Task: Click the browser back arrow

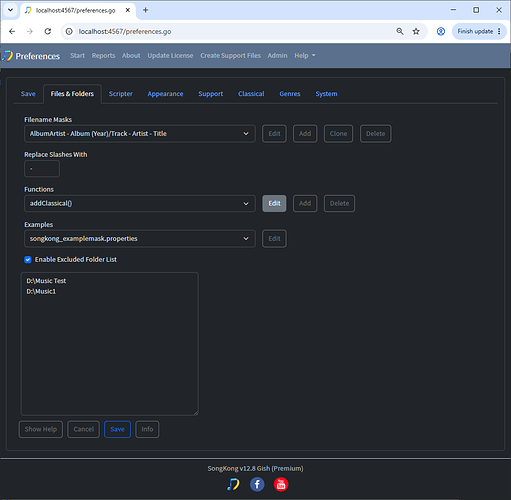Action: point(12,31)
